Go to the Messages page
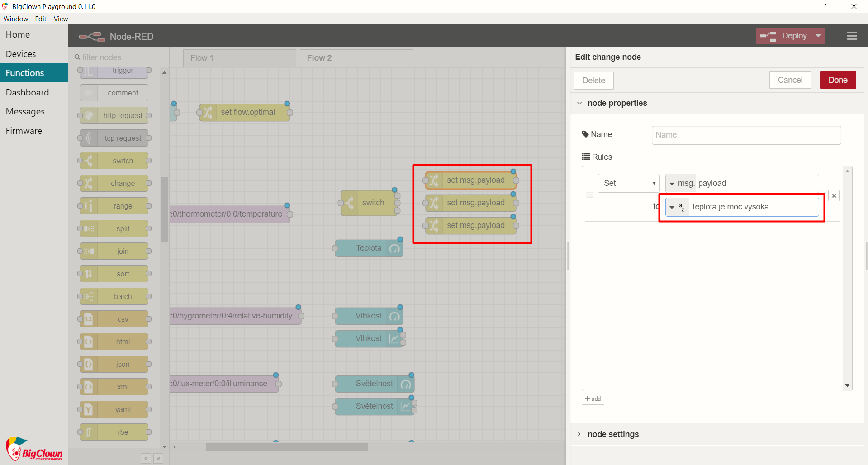 coord(34,111)
